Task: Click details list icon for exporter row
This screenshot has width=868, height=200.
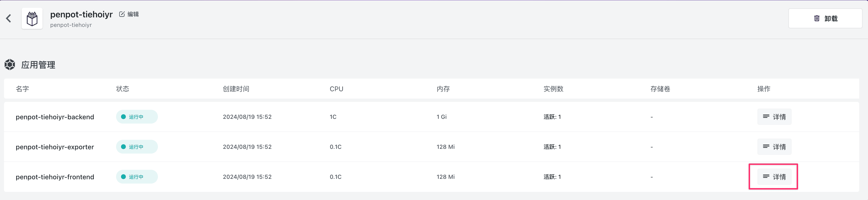Action: [x=766, y=146]
